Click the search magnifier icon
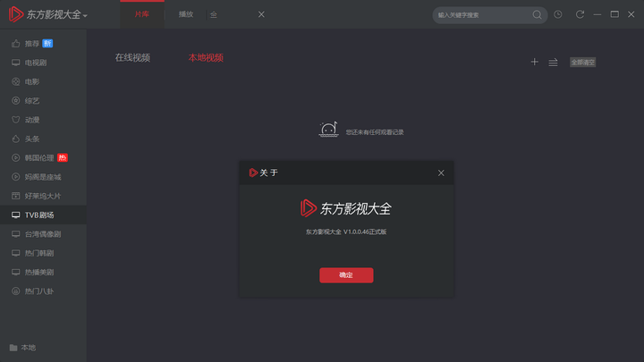The width and height of the screenshot is (644, 362). point(537,15)
